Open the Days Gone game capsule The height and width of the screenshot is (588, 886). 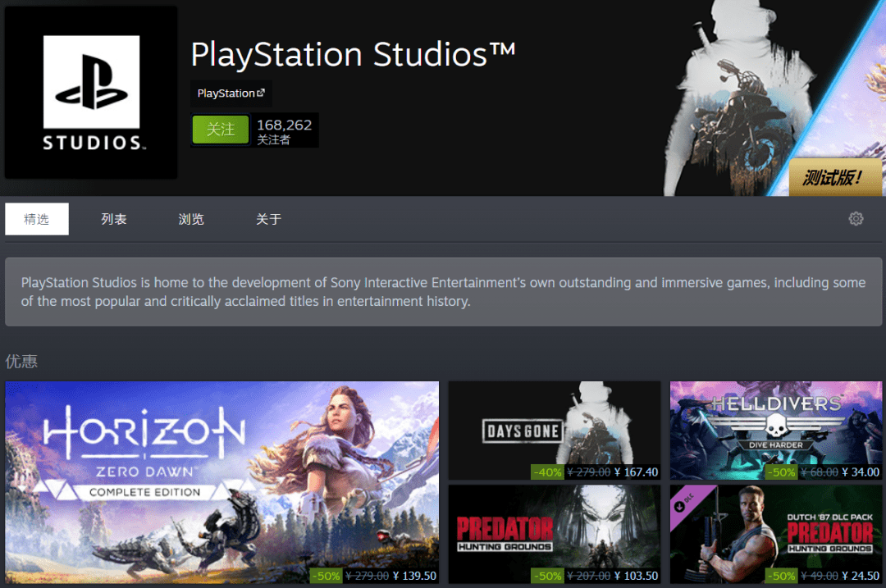(x=555, y=431)
